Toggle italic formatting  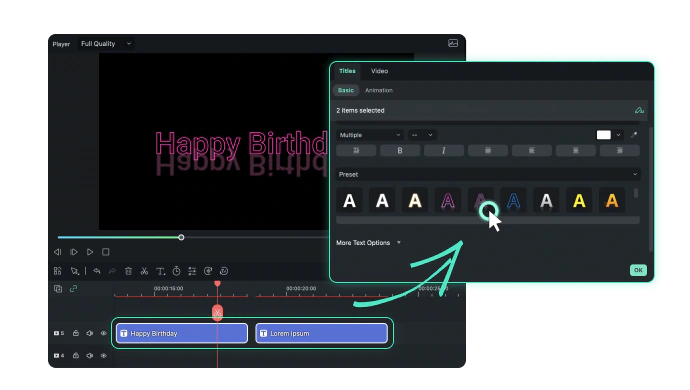444,151
